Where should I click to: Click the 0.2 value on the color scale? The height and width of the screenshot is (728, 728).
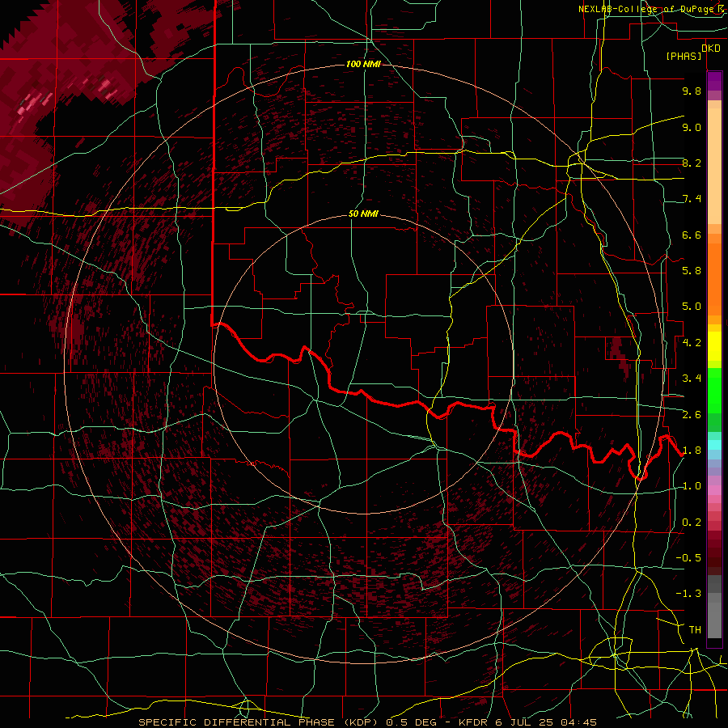coord(692,523)
